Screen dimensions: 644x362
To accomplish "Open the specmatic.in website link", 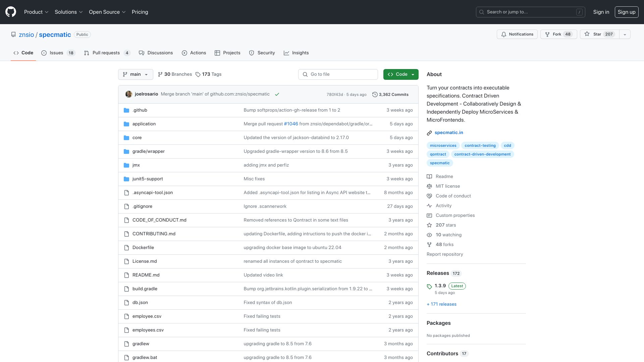I will pos(449,133).
